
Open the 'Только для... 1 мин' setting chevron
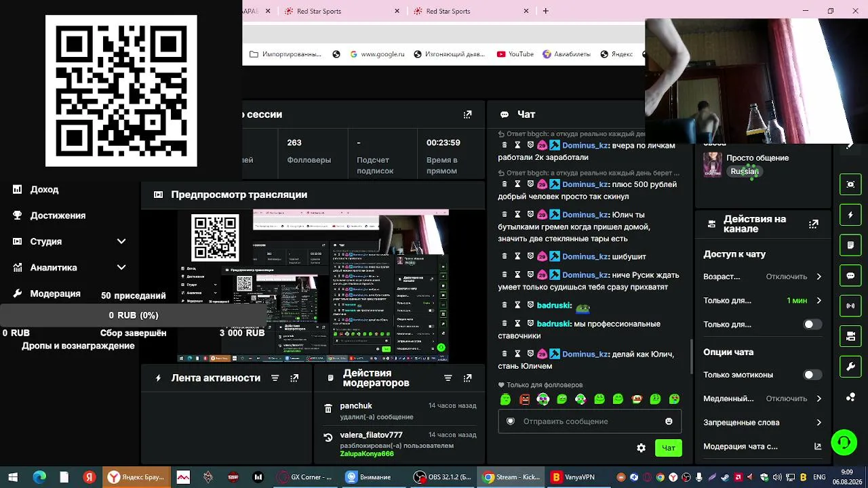tap(818, 300)
